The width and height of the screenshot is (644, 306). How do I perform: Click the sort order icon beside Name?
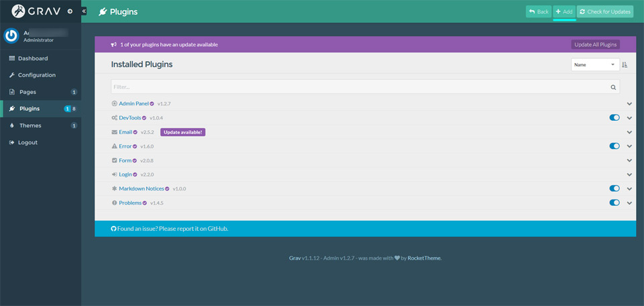pos(625,64)
